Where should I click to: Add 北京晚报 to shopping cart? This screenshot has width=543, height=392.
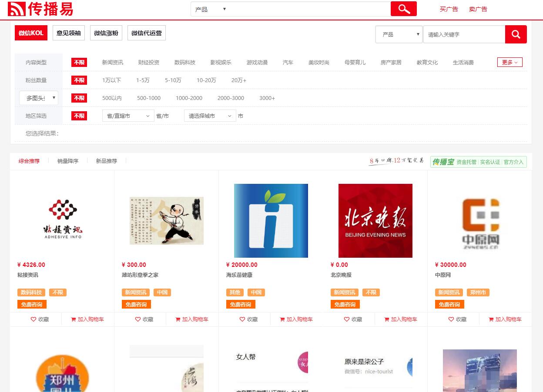point(401,319)
